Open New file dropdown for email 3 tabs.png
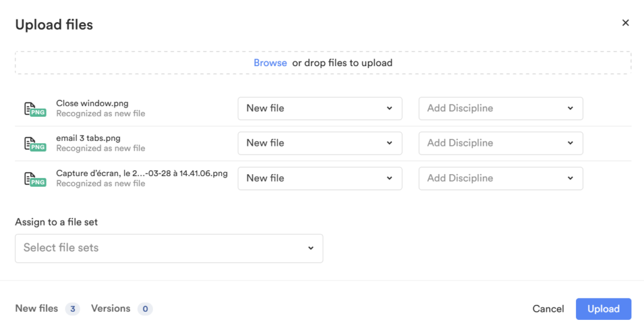 tap(319, 143)
